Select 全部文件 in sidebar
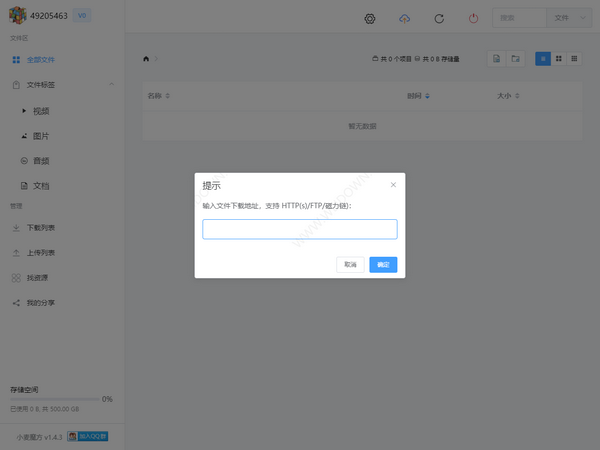Image resolution: width=600 pixels, height=450 pixels. tap(41, 60)
